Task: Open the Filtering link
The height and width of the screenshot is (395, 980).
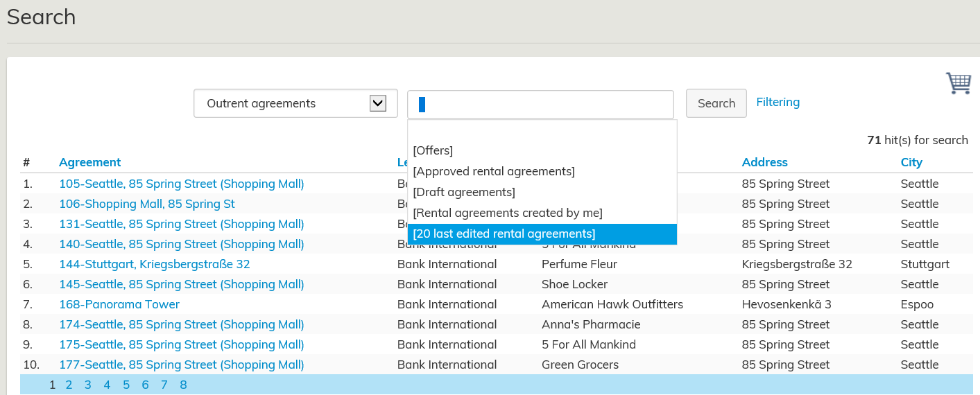Action: pyautogui.click(x=777, y=102)
